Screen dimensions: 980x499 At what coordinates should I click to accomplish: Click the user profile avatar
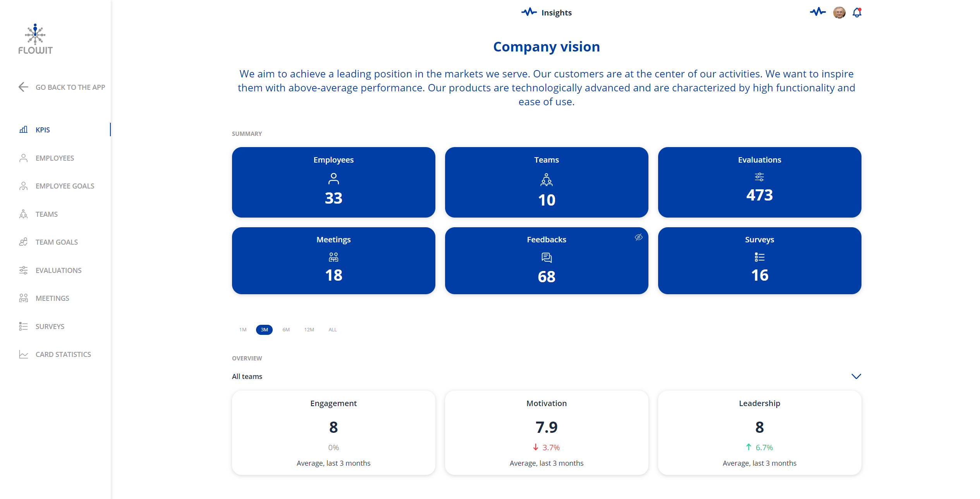click(839, 12)
